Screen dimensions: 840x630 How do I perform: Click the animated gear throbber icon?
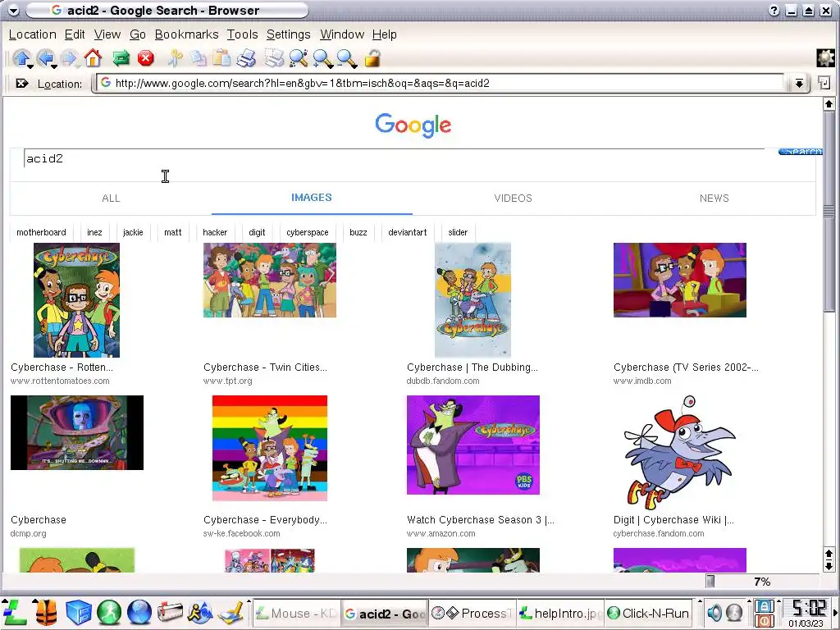tap(825, 58)
